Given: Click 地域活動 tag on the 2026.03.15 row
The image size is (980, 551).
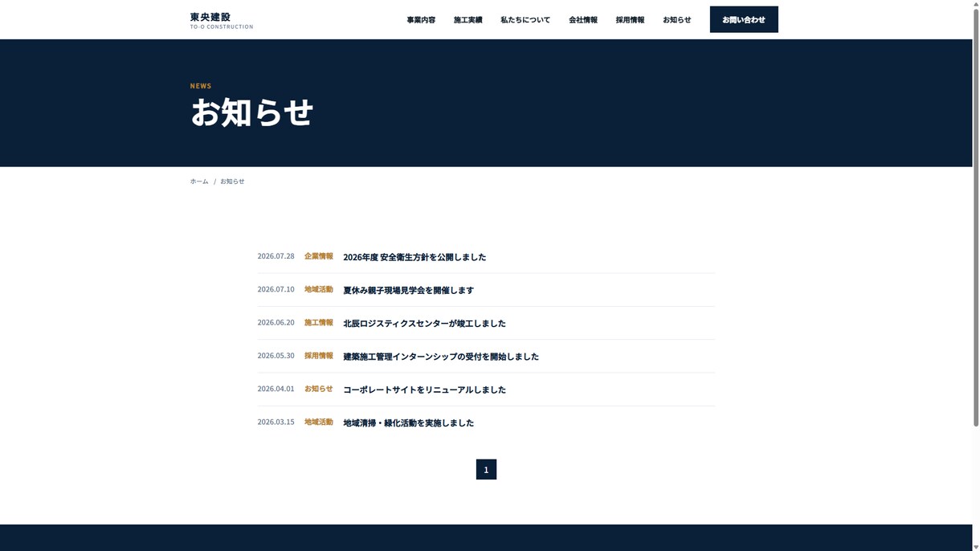Looking at the screenshot, I should coord(318,422).
